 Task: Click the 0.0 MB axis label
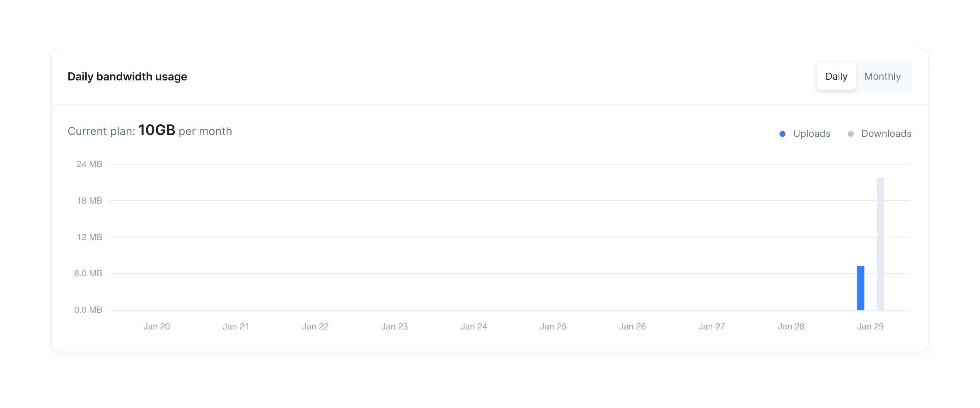click(88, 310)
